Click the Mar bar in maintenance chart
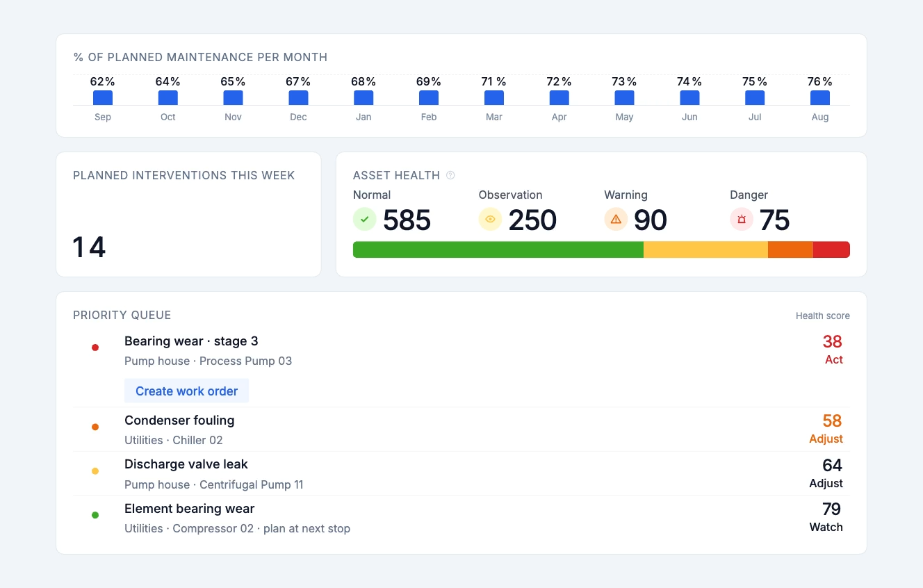Image resolution: width=923 pixels, height=588 pixels. pos(494,98)
